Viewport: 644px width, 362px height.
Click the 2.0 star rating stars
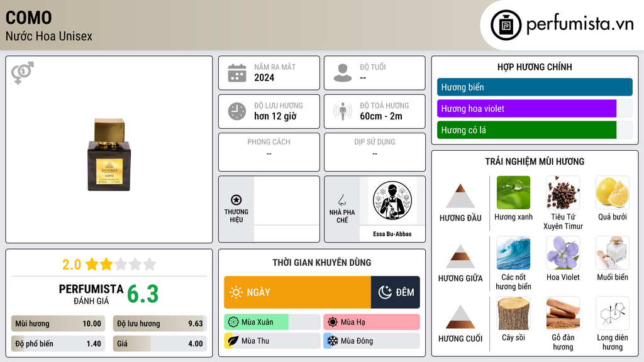(x=121, y=264)
